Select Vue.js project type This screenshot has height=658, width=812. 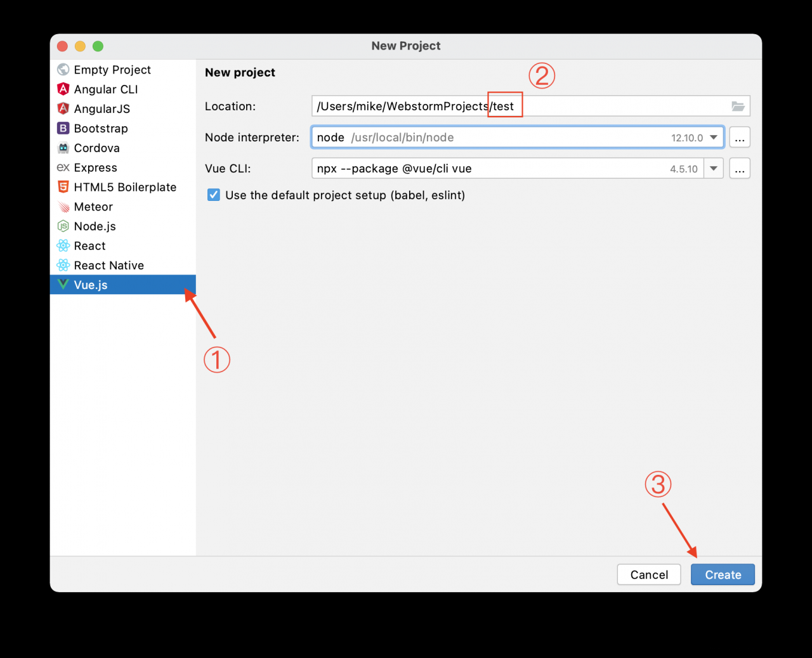(123, 285)
